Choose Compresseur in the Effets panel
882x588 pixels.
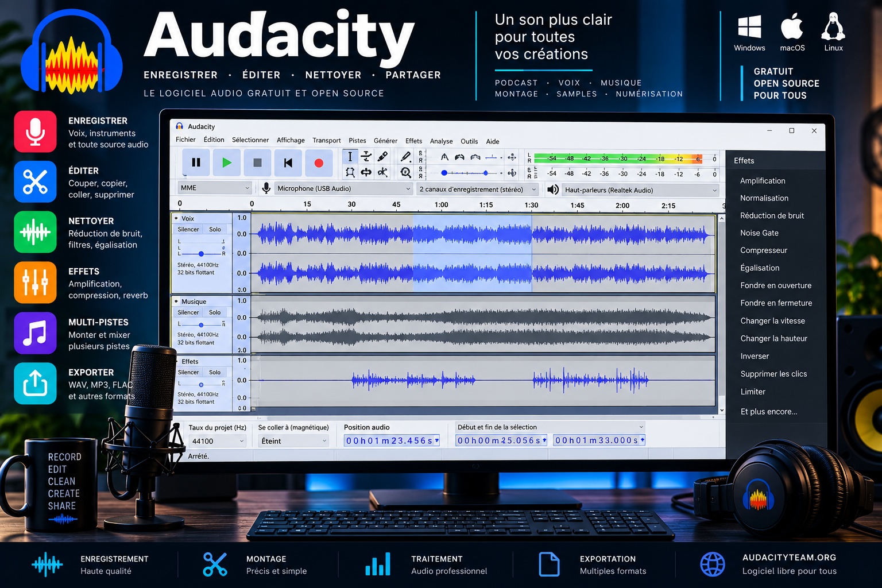(764, 250)
